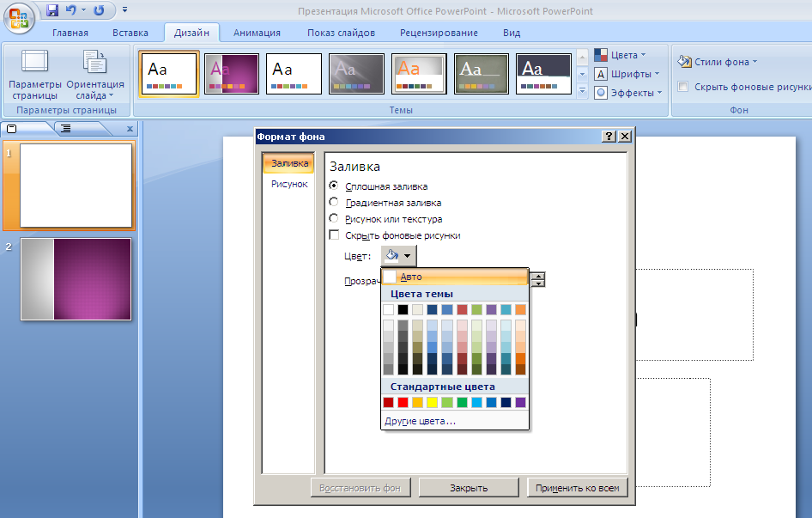Switch to the Анимация tab

tap(257, 33)
